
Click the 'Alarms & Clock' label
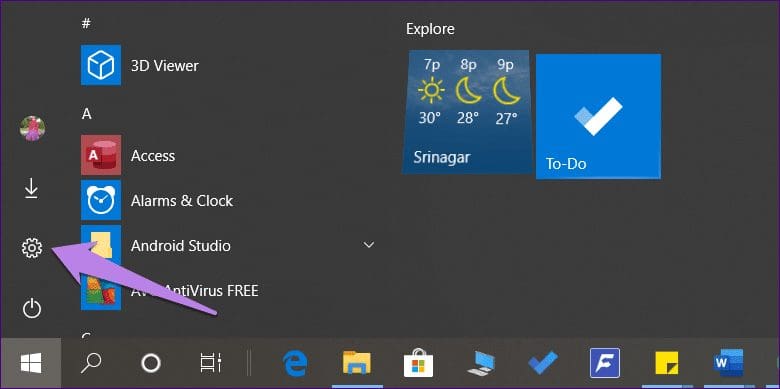[182, 200]
